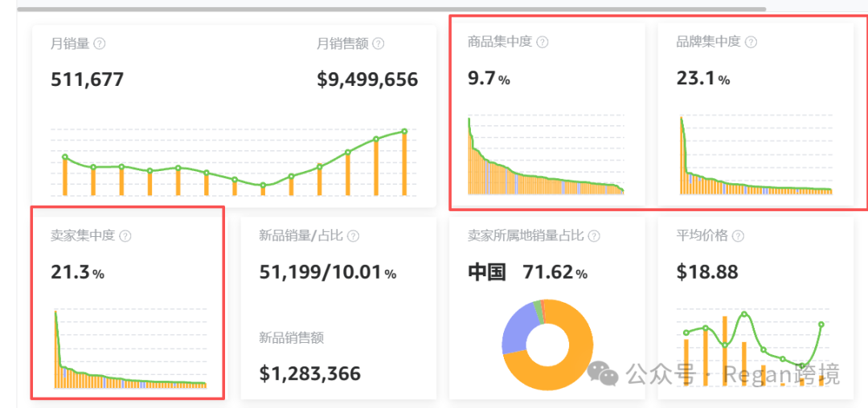Image resolution: width=868 pixels, height=408 pixels.
Task: Click the 卖家所属地销量占比 card title
Action: [526, 235]
